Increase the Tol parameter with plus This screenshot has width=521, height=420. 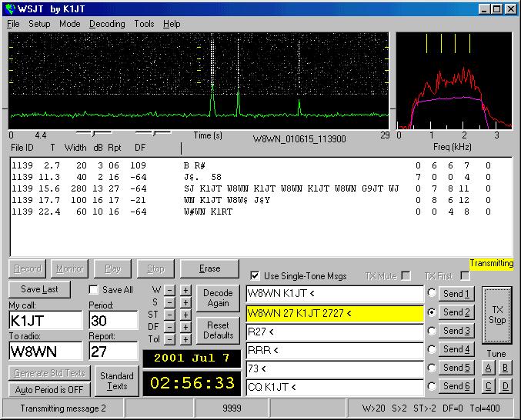click(185, 339)
